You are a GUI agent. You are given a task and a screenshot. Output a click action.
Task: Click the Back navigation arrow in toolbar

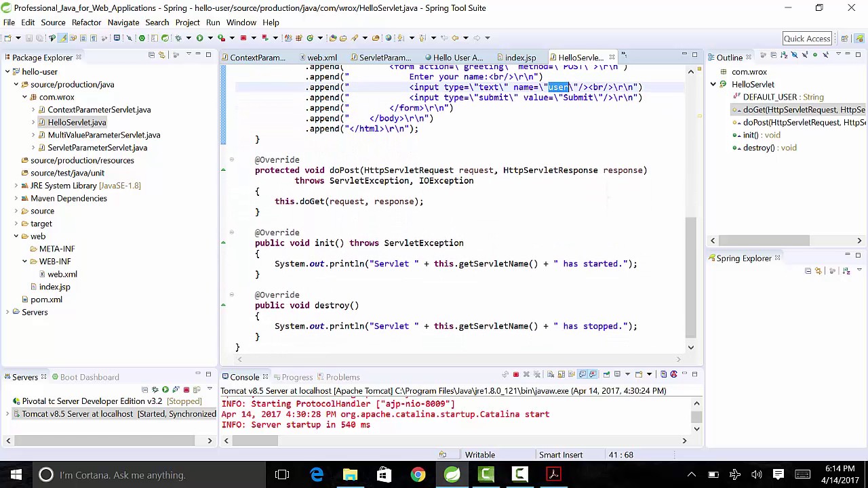(x=455, y=37)
